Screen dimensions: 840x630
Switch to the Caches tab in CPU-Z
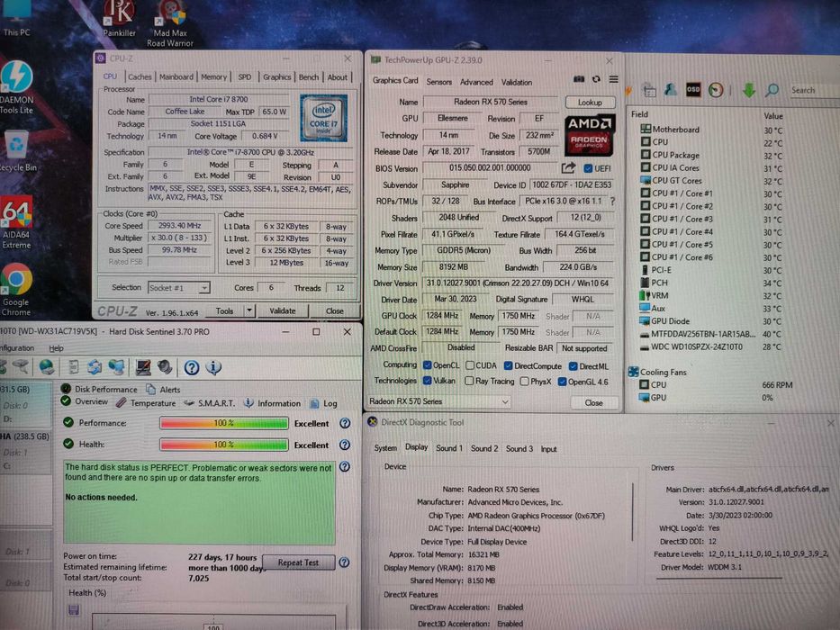point(140,77)
